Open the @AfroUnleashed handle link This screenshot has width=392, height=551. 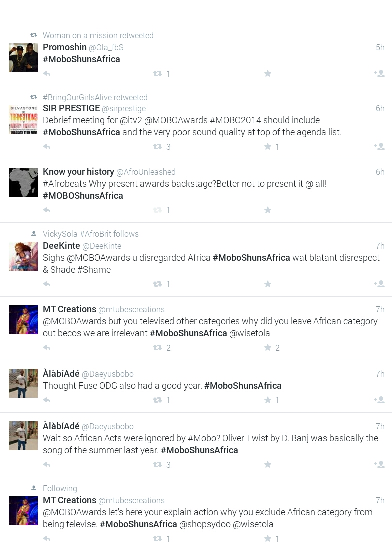(x=146, y=172)
